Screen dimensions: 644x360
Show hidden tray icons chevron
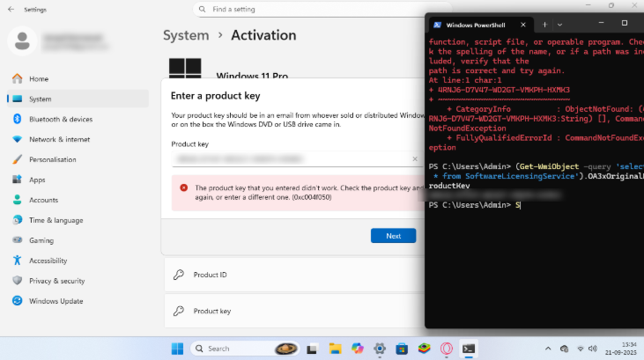point(548,349)
